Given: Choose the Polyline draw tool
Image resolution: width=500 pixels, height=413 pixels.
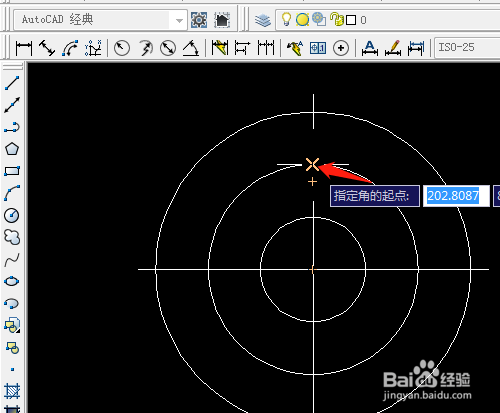Looking at the screenshot, I should 12,127.
